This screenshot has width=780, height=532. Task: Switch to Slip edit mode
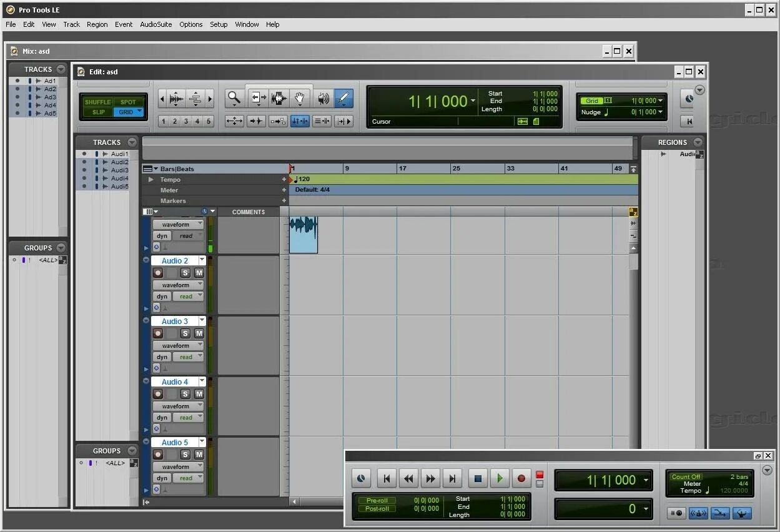point(97,112)
